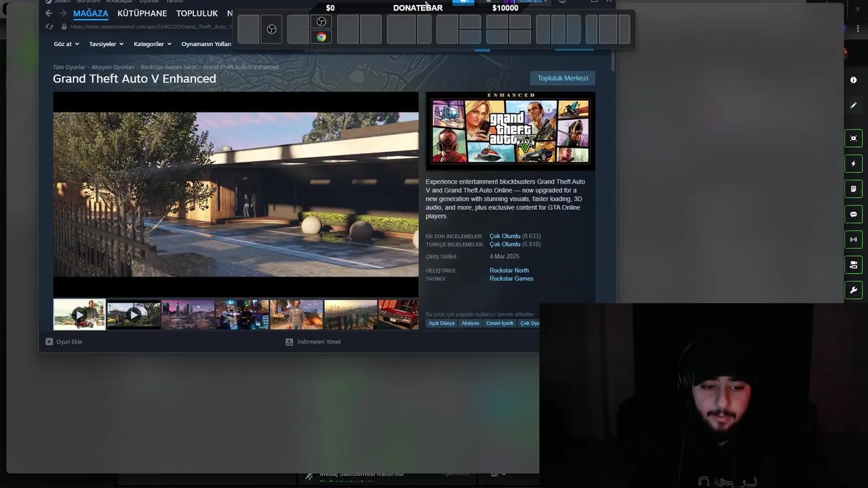Click the info icon in the right sidebar
Image resolution: width=868 pixels, height=488 pixels.
click(853, 80)
